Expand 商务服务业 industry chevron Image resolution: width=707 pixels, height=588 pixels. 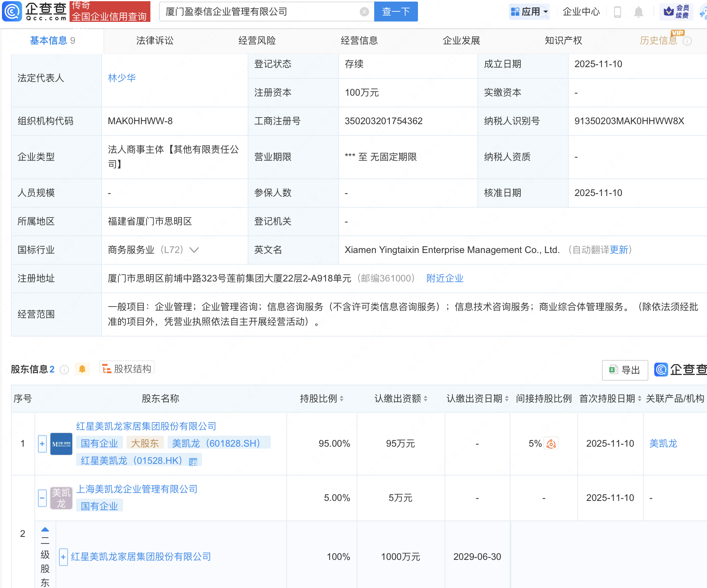point(194,250)
